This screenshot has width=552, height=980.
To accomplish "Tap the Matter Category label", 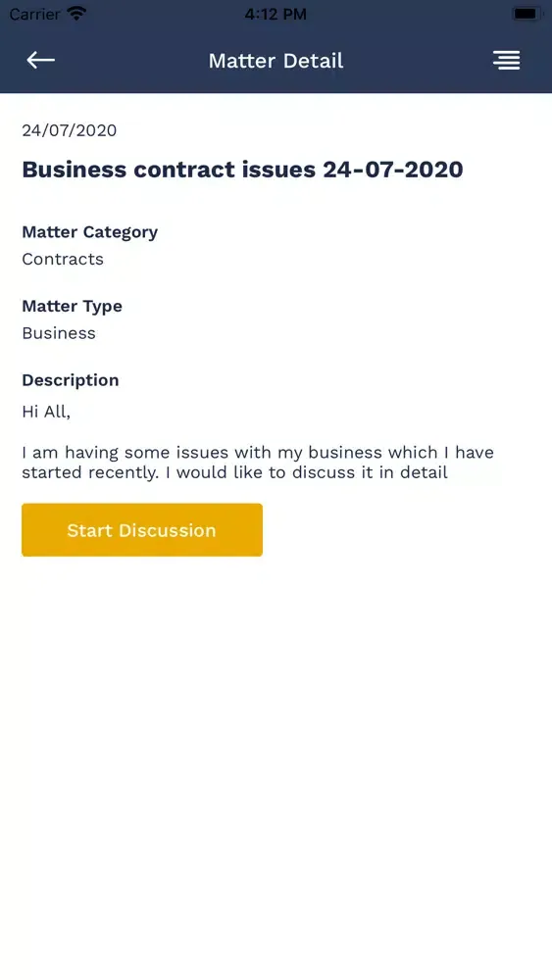I will point(90,232).
